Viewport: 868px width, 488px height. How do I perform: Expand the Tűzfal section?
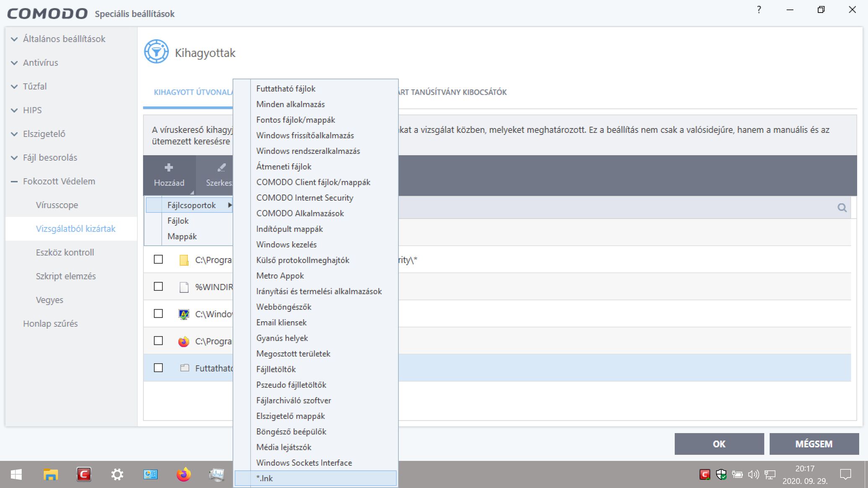click(x=14, y=87)
